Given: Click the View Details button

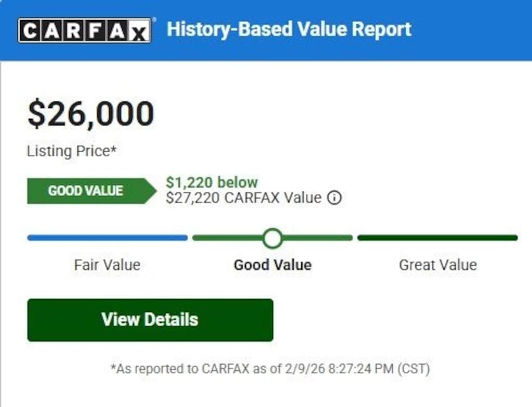Looking at the screenshot, I should (150, 319).
